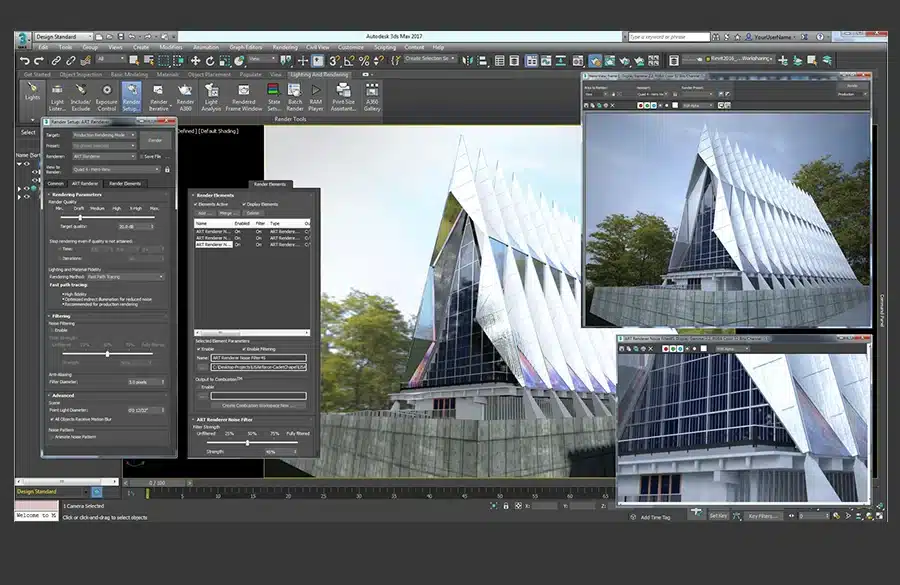The image size is (900, 585).
Task: Click the Mirror tool in main toolbar
Action: pos(468,60)
